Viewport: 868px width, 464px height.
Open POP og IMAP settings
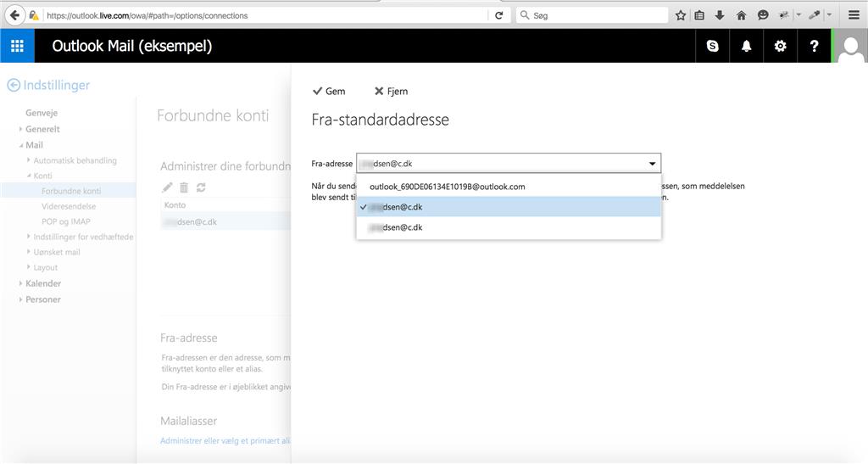(66, 221)
